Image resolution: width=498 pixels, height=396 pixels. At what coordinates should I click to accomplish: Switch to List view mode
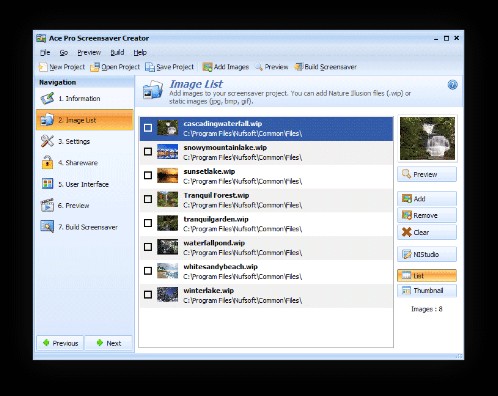tap(427, 276)
